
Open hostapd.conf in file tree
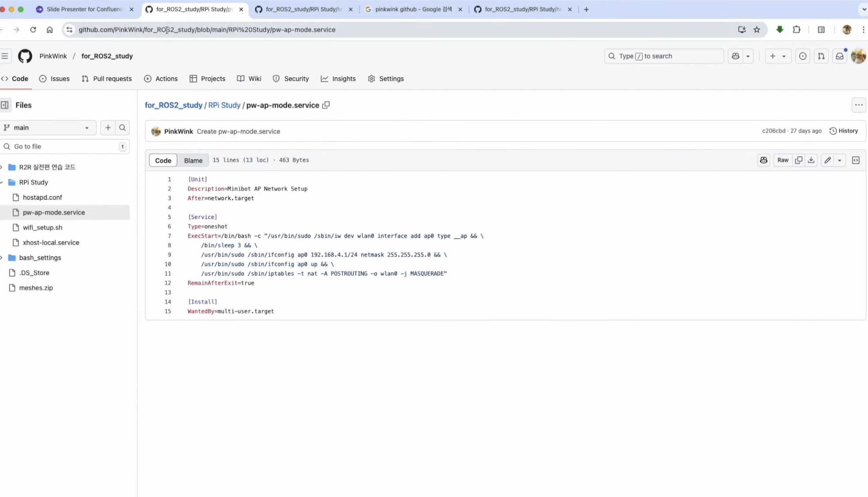pos(42,197)
